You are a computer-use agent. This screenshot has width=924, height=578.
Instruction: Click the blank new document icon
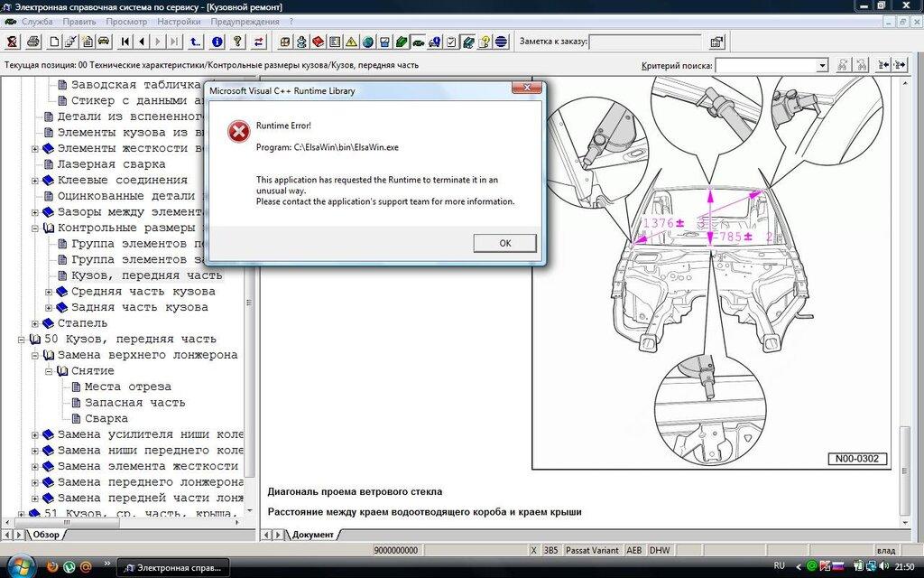pyautogui.click(x=54, y=42)
